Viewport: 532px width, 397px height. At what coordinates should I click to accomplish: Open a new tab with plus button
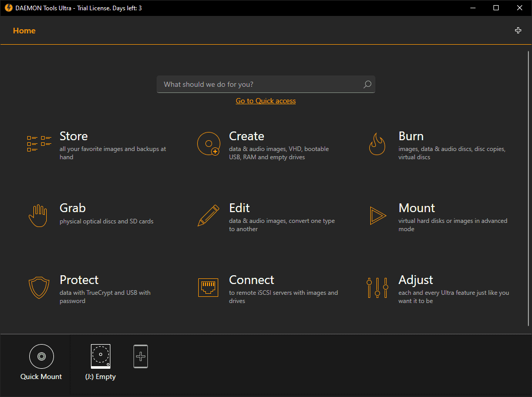pos(518,31)
